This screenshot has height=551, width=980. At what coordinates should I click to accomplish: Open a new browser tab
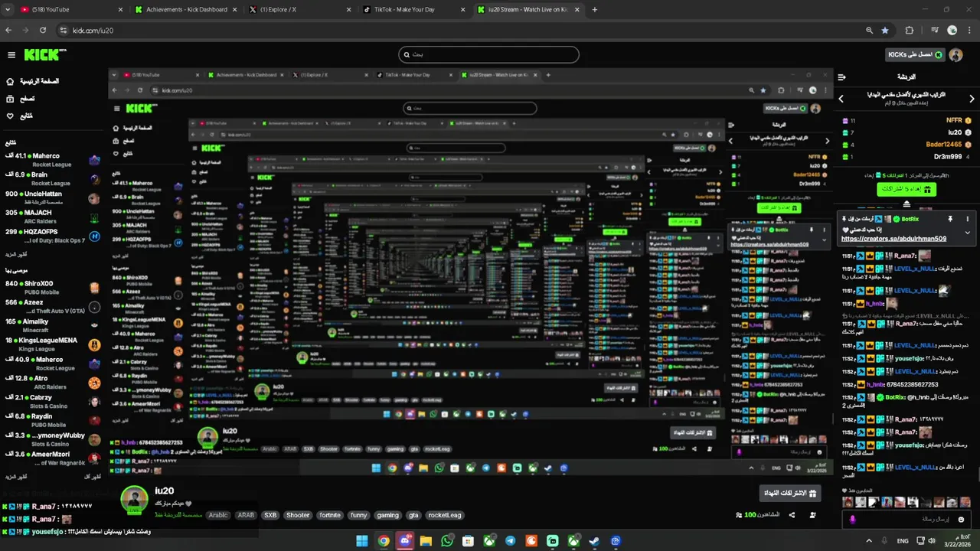click(595, 9)
